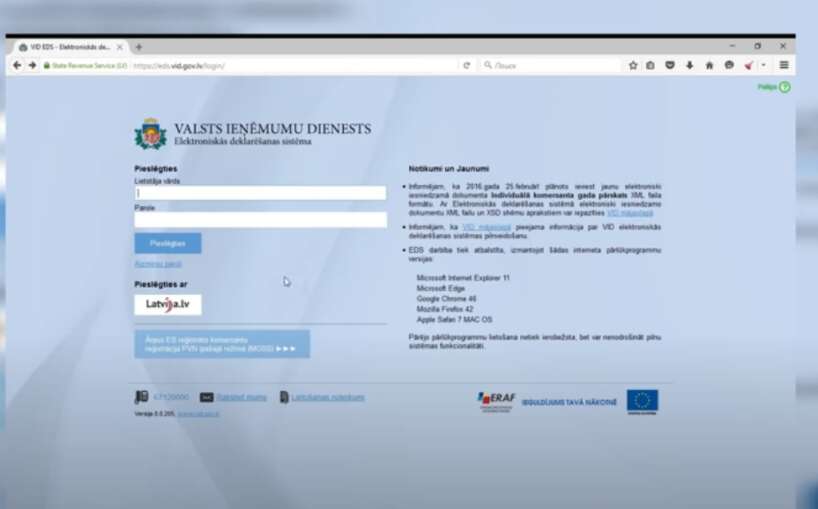Click the Pocket icon in toolbar
818x509 pixels.
point(670,65)
